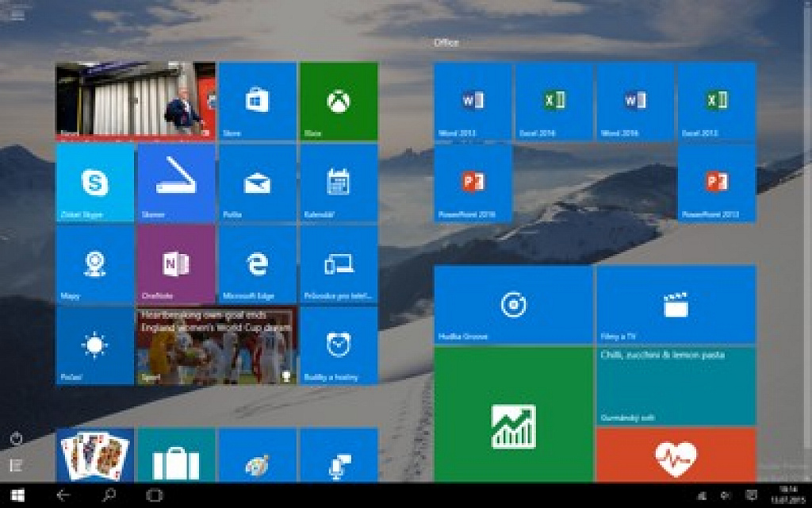This screenshot has height=508, width=812.
Task: Open the teal briefcase tile
Action: pos(176,455)
